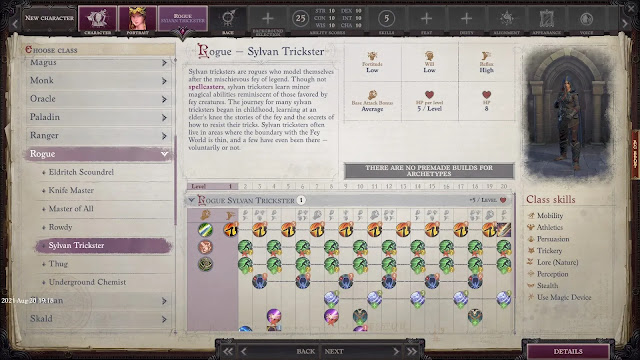Select the Mobility class skill
Viewport: 640px width, 360px height.
(x=550, y=216)
